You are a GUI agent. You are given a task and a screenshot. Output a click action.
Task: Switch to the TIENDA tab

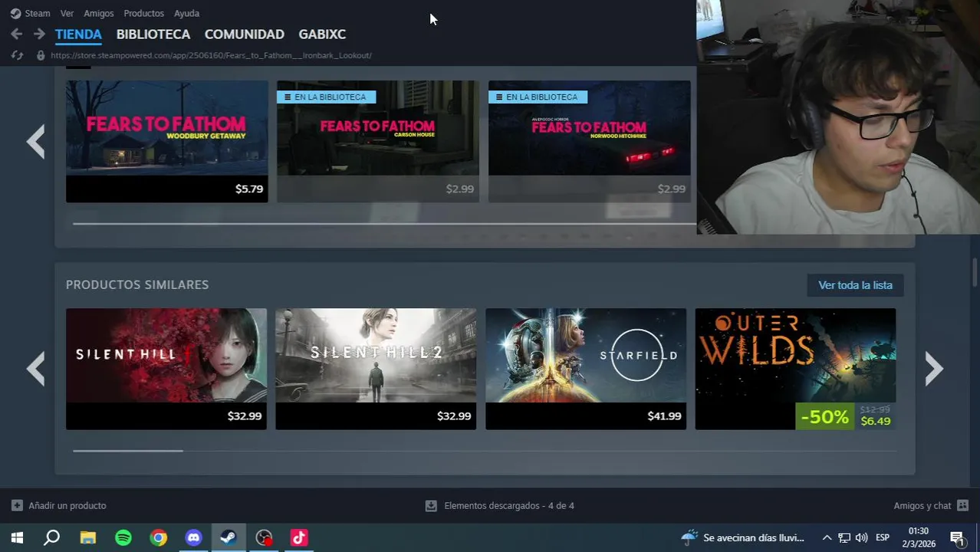pyautogui.click(x=78, y=34)
